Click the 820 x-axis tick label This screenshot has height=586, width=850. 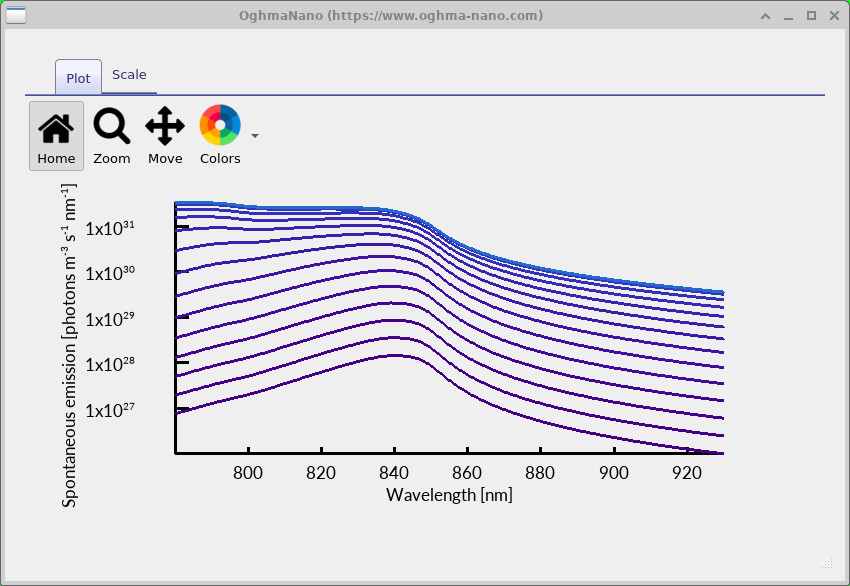point(321,473)
